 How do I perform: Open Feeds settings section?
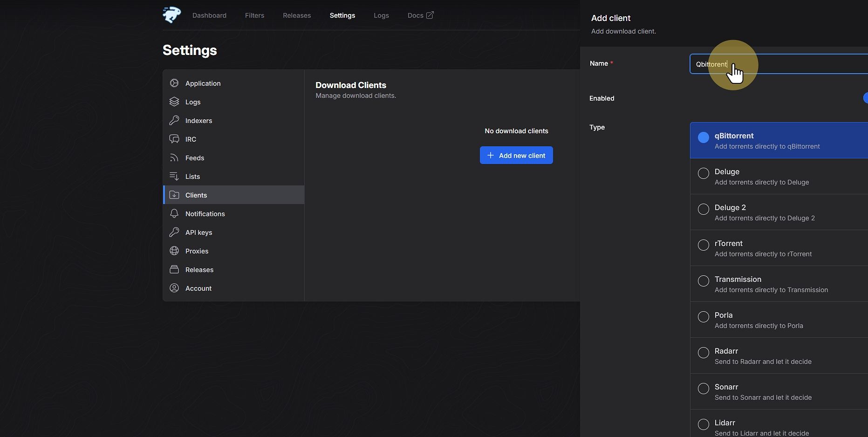pos(233,157)
